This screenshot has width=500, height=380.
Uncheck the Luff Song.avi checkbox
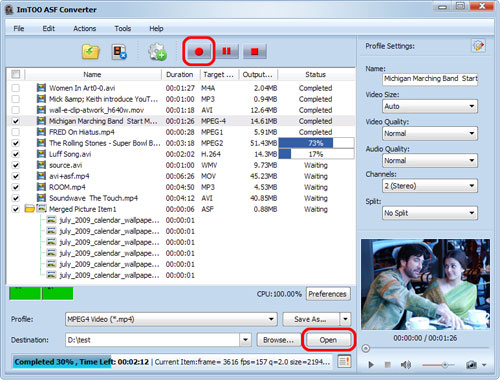tap(16, 154)
